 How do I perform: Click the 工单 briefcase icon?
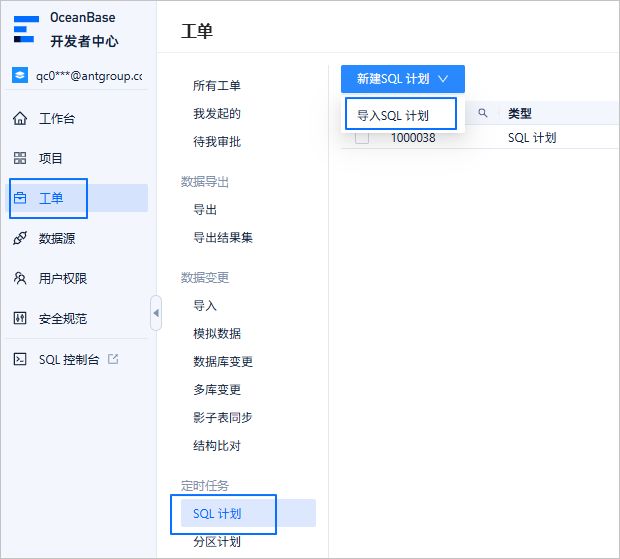coord(20,198)
